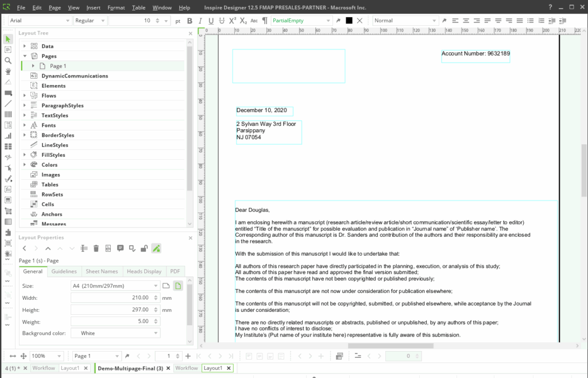Click the Subscript icon

(243, 21)
